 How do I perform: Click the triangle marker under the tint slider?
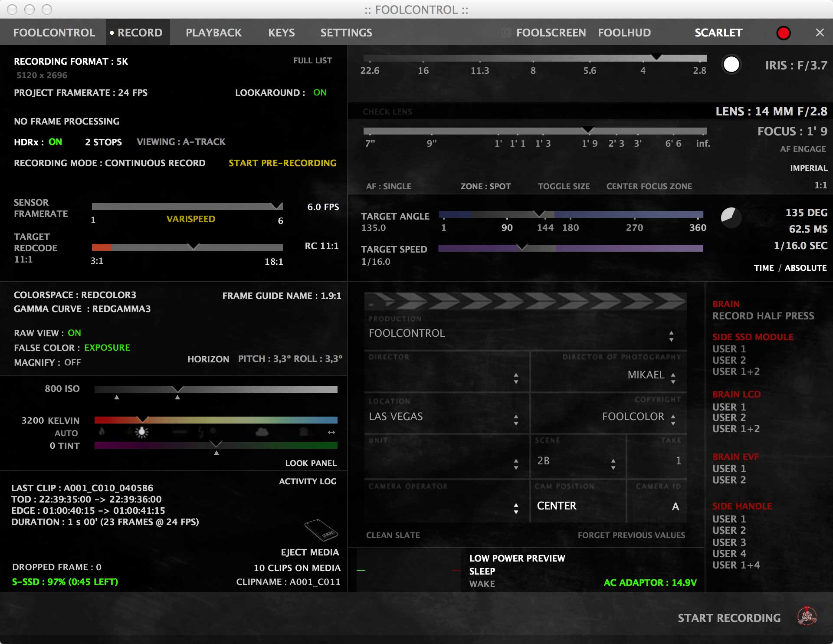(216, 453)
